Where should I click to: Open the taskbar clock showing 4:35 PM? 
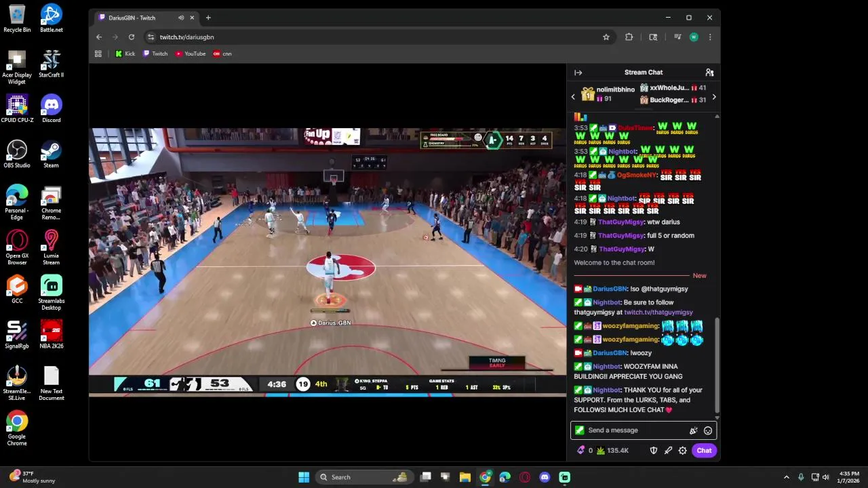pos(849,477)
